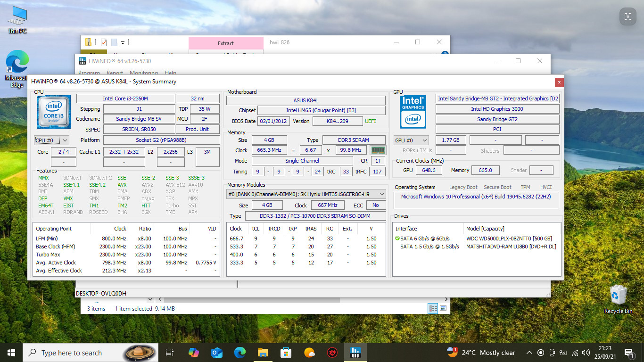644x362 pixels.
Task: Click the battery status tray icon
Action: pos(563,353)
